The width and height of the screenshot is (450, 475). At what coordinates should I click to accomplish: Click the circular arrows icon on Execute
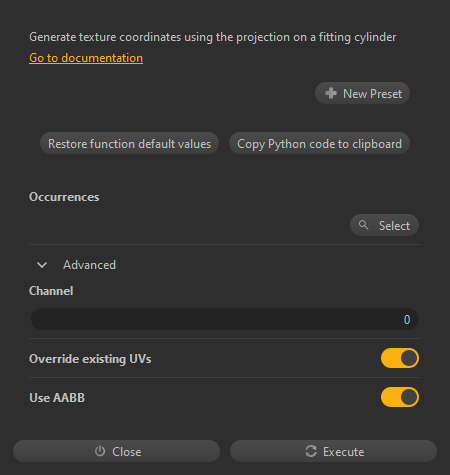click(x=311, y=451)
